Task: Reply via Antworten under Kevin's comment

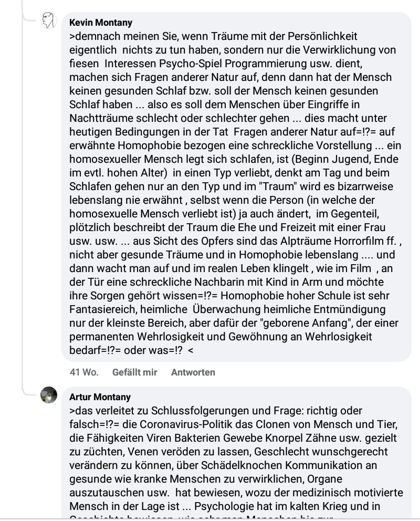Action: pyautogui.click(x=193, y=372)
